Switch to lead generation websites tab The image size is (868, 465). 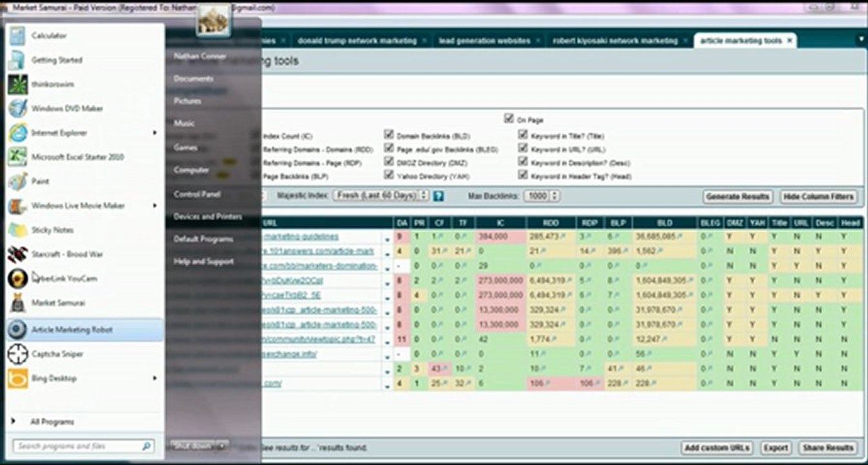[x=484, y=41]
